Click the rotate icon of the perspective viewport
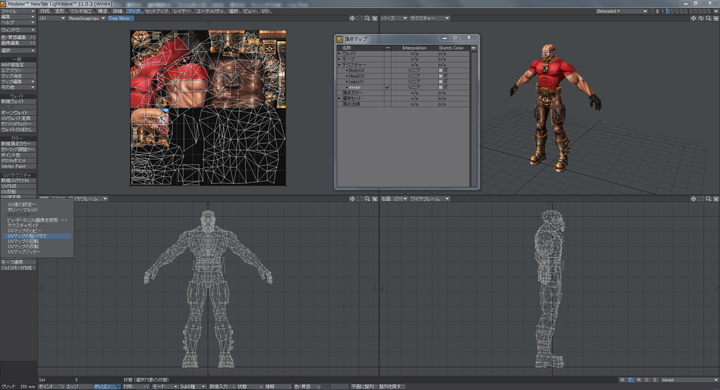 (701, 18)
